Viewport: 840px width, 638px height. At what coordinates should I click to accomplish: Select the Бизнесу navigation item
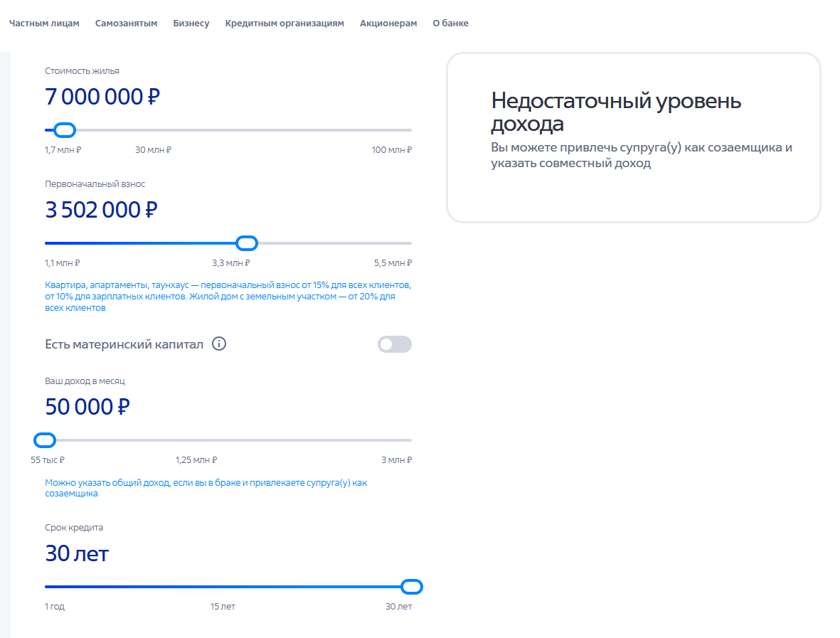191,23
